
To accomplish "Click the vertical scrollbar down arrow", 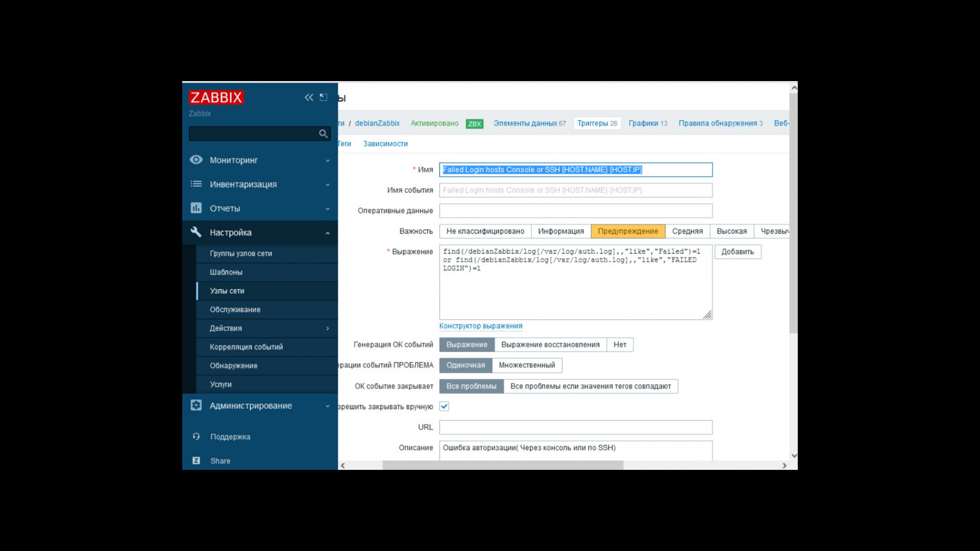I will [x=794, y=455].
